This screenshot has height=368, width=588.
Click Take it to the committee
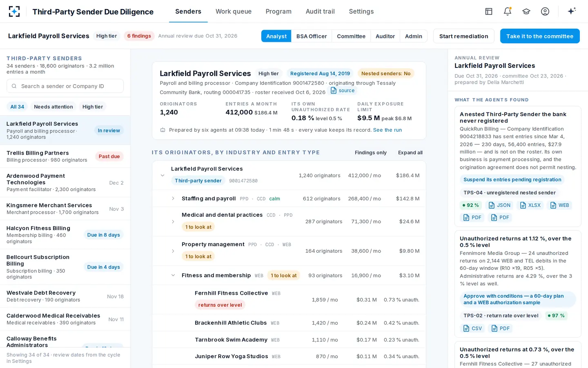tap(540, 36)
